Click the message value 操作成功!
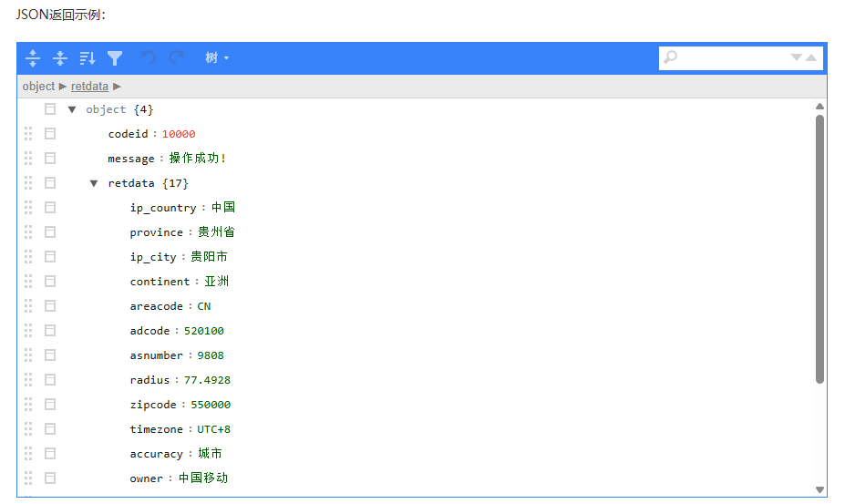 (197, 159)
